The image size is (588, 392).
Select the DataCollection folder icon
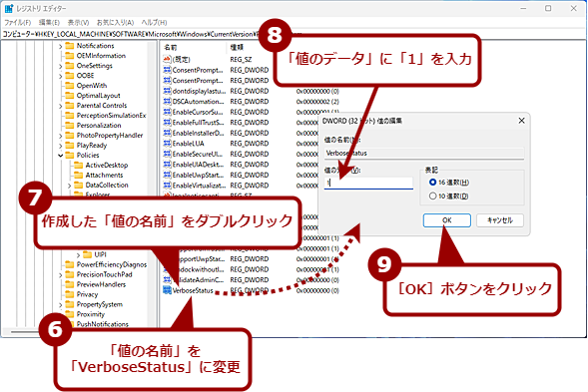pos(79,186)
